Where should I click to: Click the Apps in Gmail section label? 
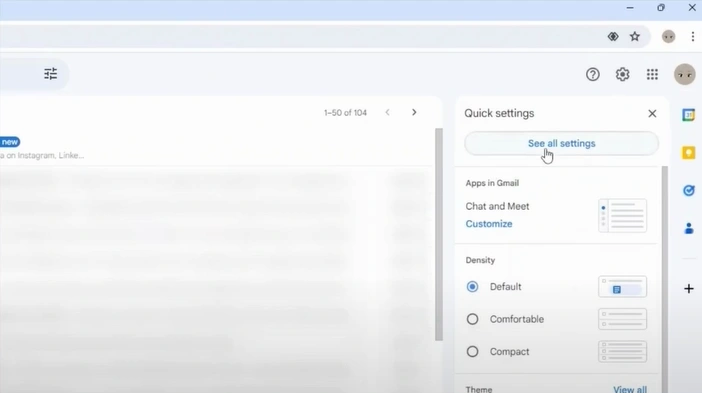click(492, 183)
